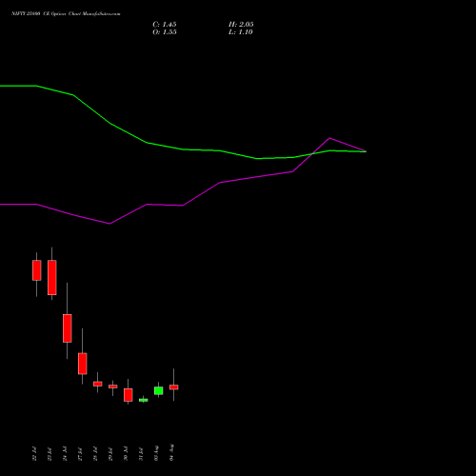
Task: Click the red candlestick for 22 Jul
Action: click(x=37, y=270)
